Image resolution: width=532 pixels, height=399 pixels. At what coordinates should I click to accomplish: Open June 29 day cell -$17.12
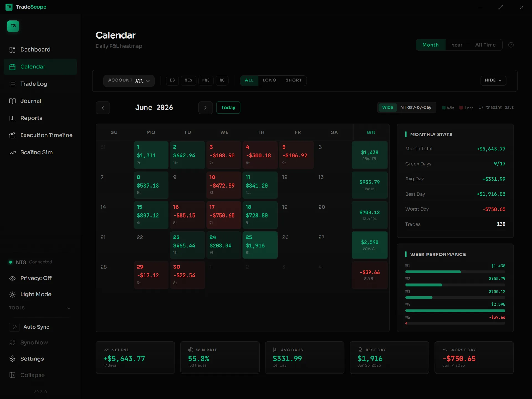tap(151, 275)
